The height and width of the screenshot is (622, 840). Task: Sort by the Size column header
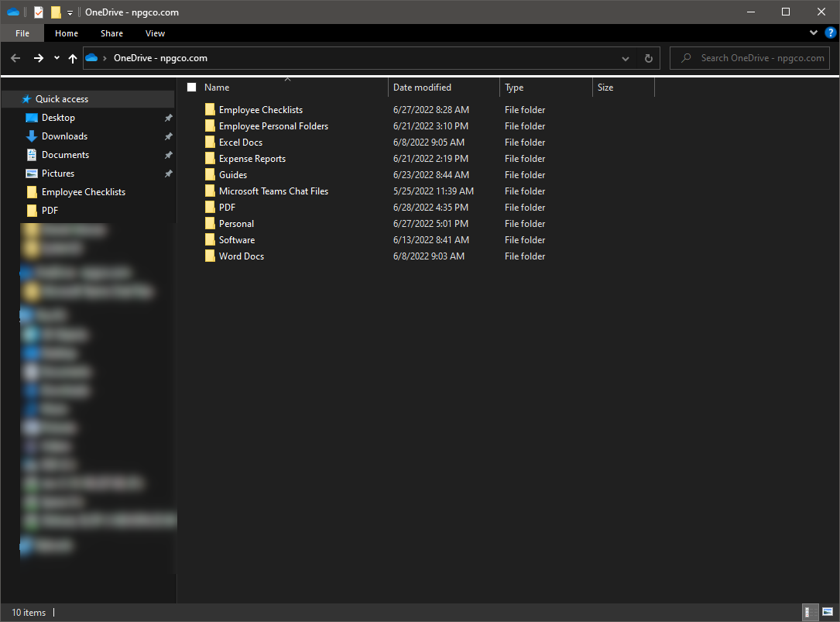[605, 88]
